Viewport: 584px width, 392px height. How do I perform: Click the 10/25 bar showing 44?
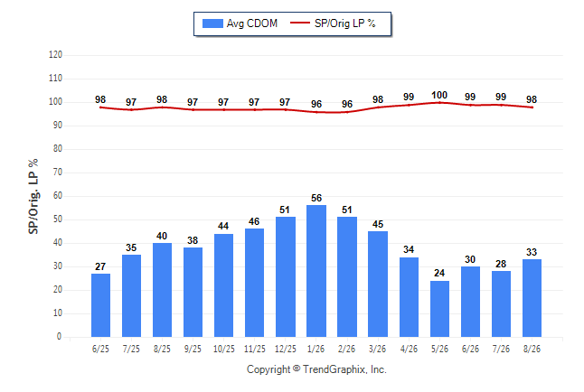pos(224,285)
